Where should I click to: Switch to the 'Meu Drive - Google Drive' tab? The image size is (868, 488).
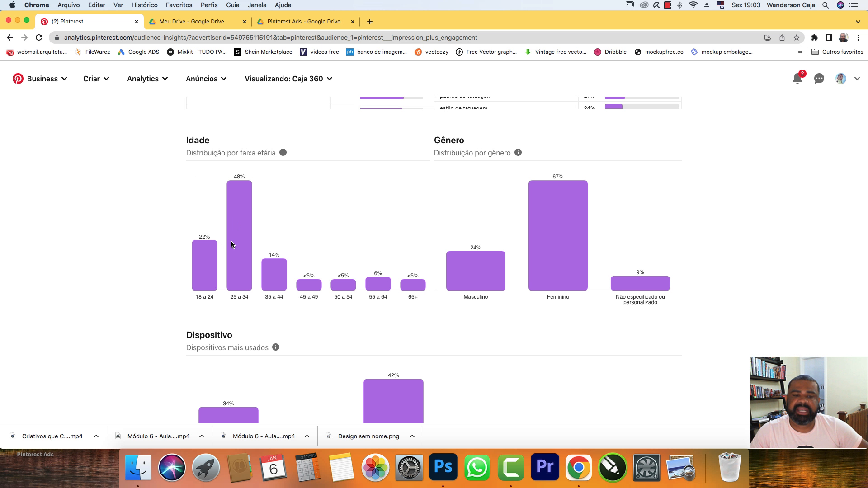[192, 21]
